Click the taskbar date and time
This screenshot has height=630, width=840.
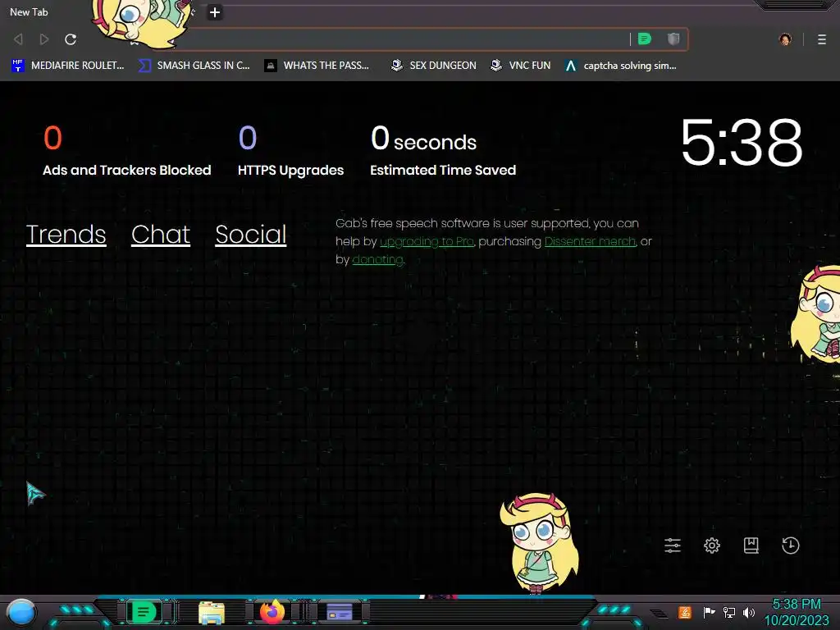(x=797, y=612)
